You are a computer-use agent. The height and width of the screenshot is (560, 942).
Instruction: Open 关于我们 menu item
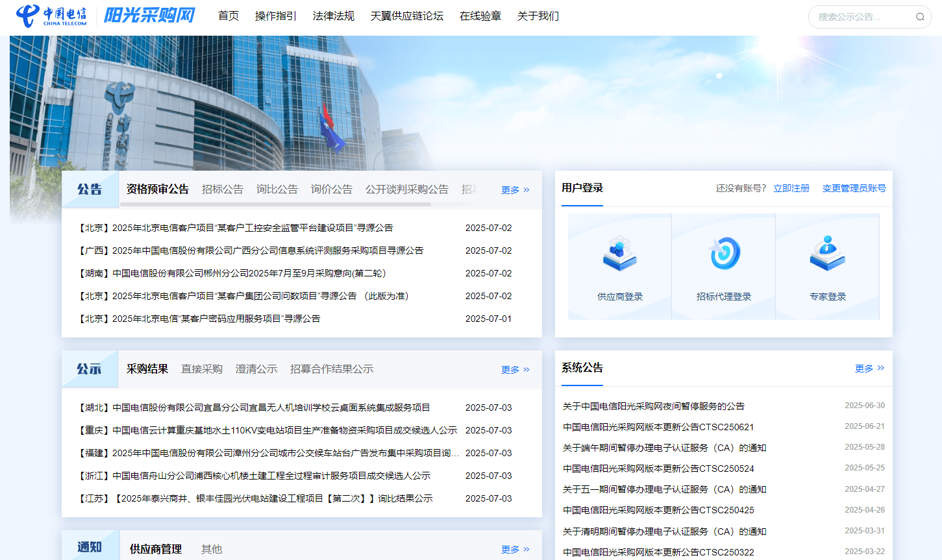(538, 16)
